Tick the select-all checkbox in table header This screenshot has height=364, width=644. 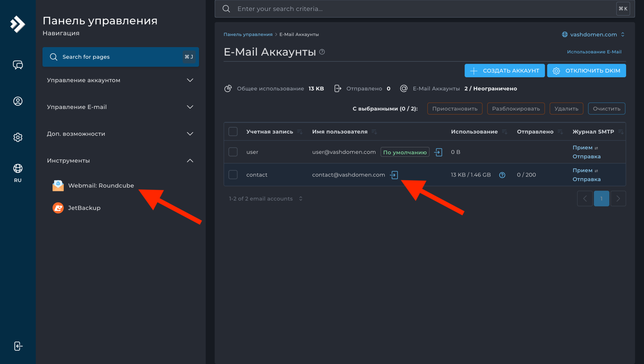pyautogui.click(x=233, y=132)
